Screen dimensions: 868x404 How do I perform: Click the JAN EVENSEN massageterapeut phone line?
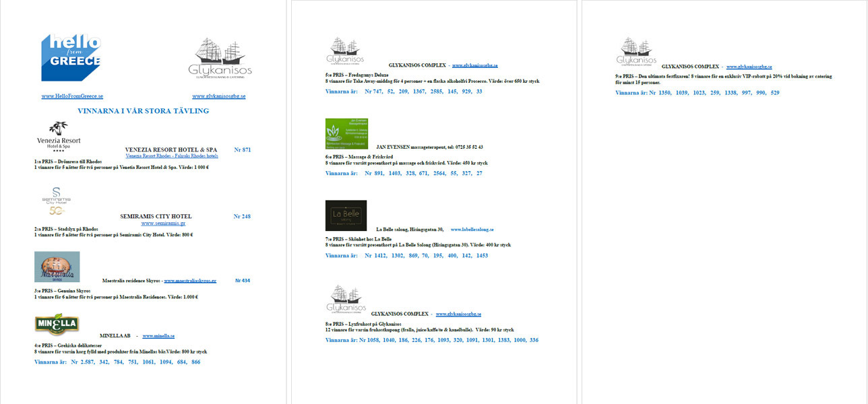pyautogui.click(x=429, y=147)
